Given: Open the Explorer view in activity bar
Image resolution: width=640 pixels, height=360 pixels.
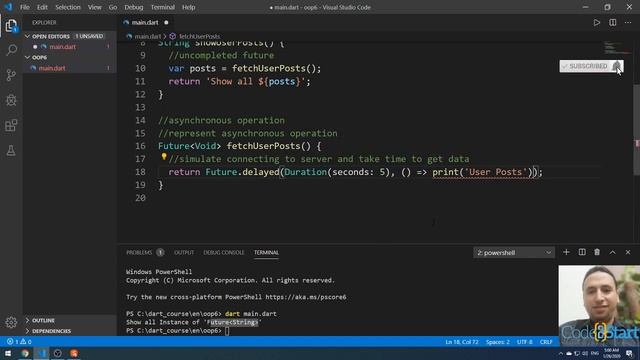Looking at the screenshot, I should [11, 26].
